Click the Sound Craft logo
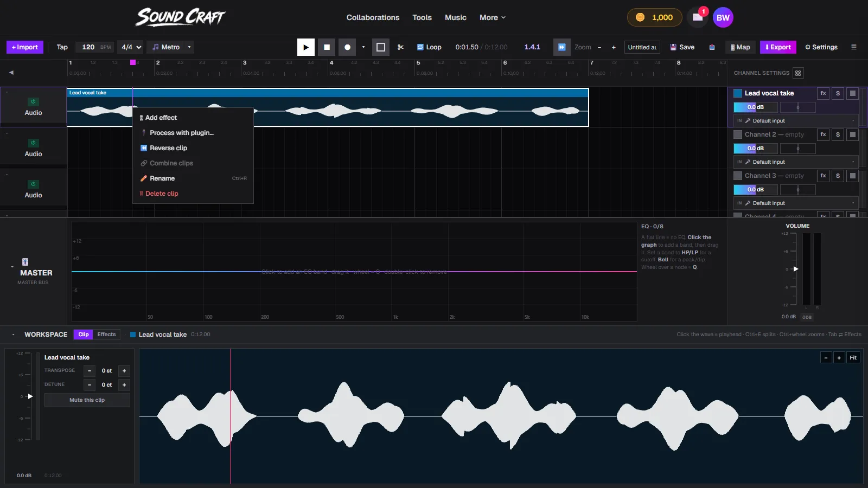 coord(180,17)
